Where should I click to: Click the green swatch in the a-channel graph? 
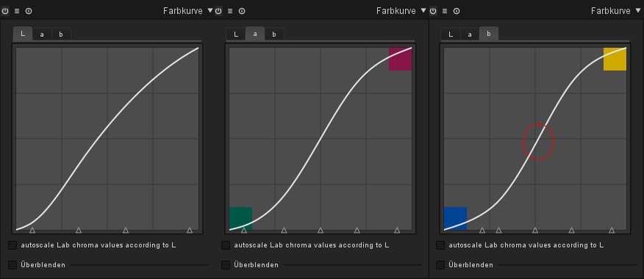[240, 218]
